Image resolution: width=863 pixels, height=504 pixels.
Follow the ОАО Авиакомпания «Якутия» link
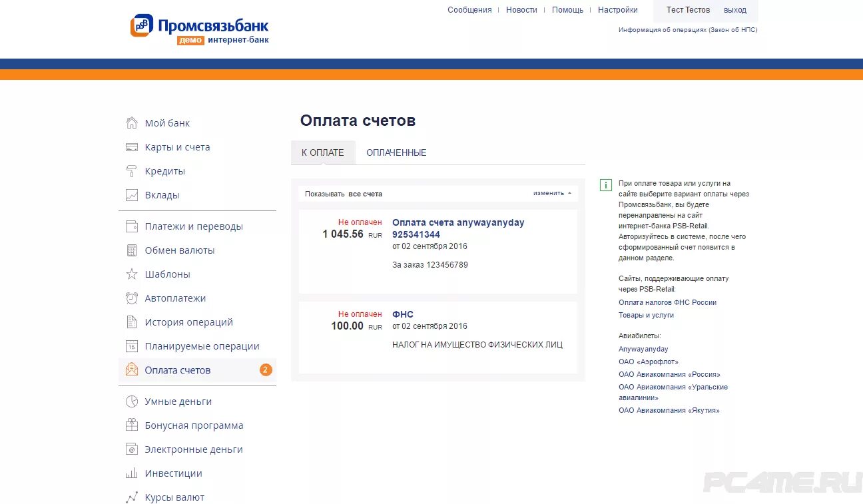(669, 410)
